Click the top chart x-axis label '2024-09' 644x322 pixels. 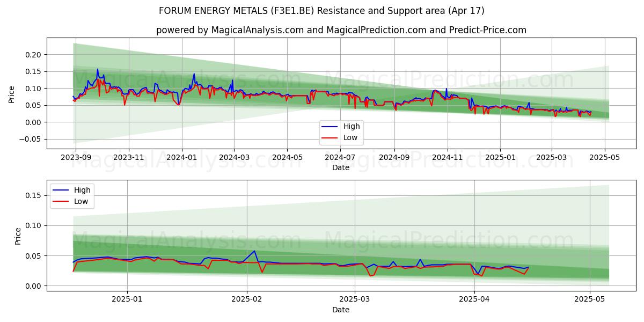(394, 157)
